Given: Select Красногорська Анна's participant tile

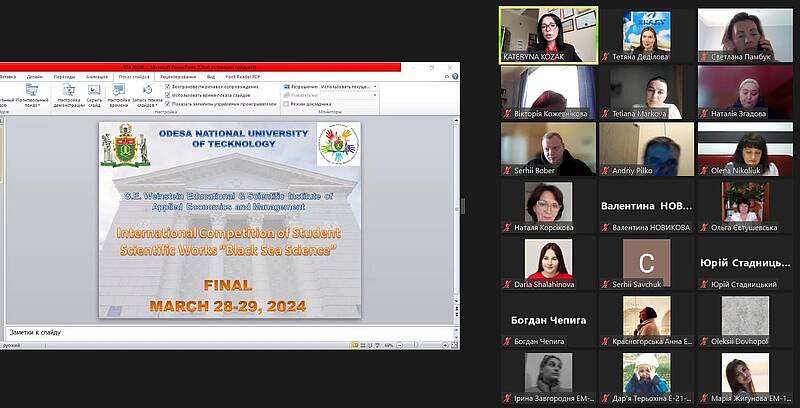Looking at the screenshot, I should pyautogui.click(x=646, y=320).
